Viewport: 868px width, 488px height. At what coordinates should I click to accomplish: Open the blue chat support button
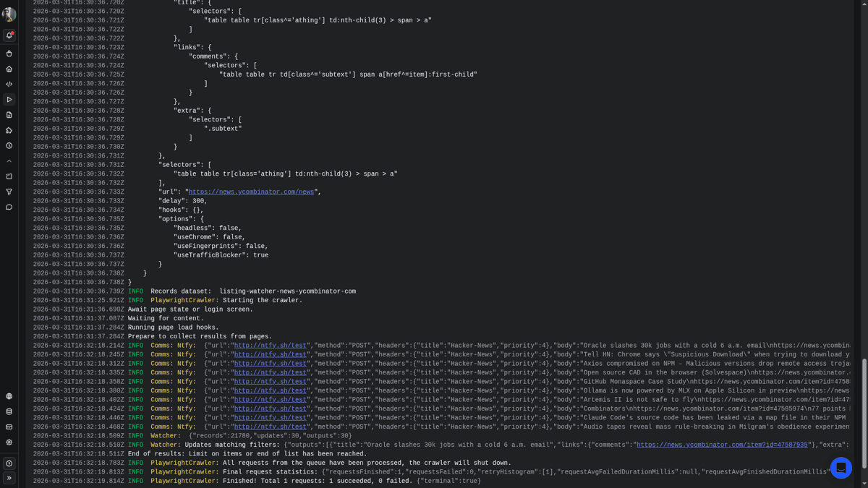(x=841, y=468)
